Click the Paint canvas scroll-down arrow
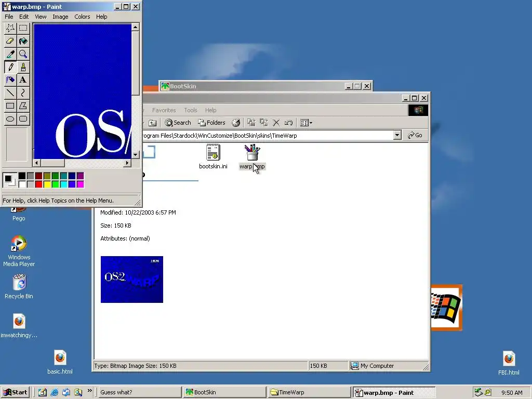This screenshot has width=532, height=399. (136, 155)
